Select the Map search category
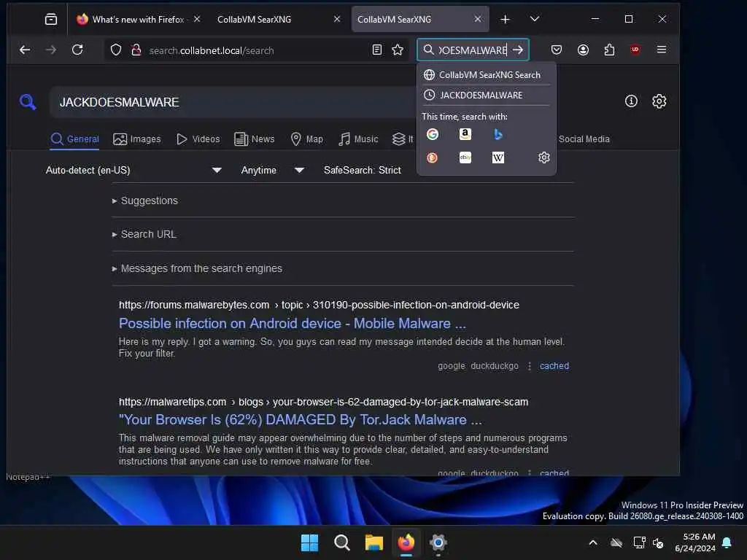This screenshot has width=747, height=560. tap(307, 139)
